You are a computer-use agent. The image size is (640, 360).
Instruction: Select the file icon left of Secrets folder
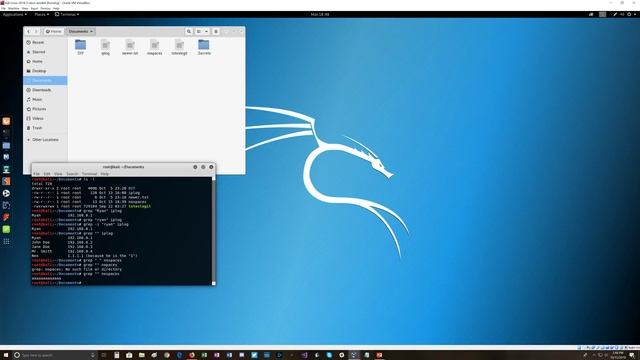pyautogui.click(x=179, y=44)
